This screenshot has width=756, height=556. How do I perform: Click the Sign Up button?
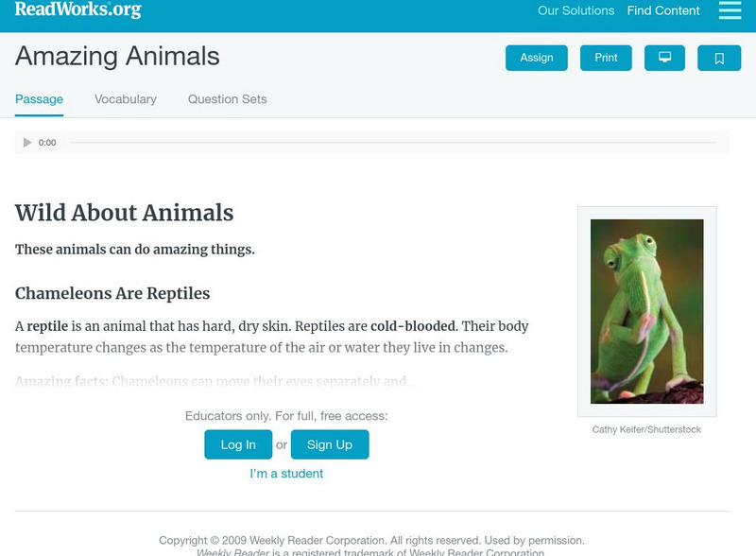330,444
